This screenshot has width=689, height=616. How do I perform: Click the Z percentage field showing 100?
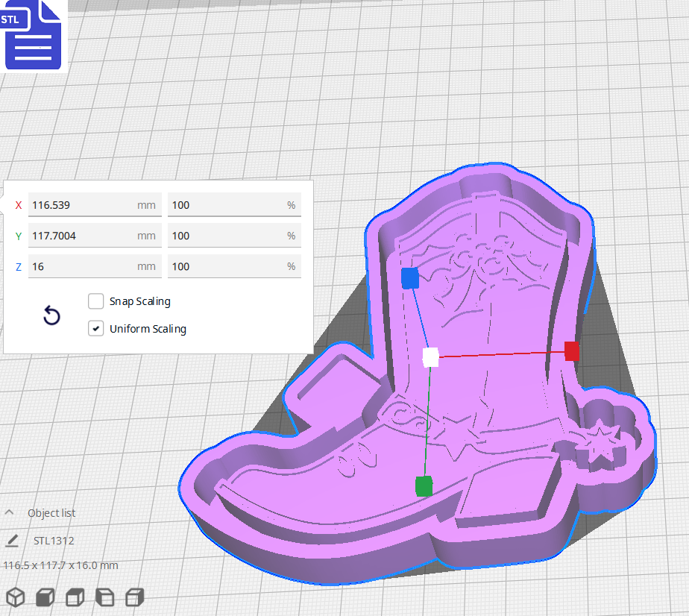234,266
